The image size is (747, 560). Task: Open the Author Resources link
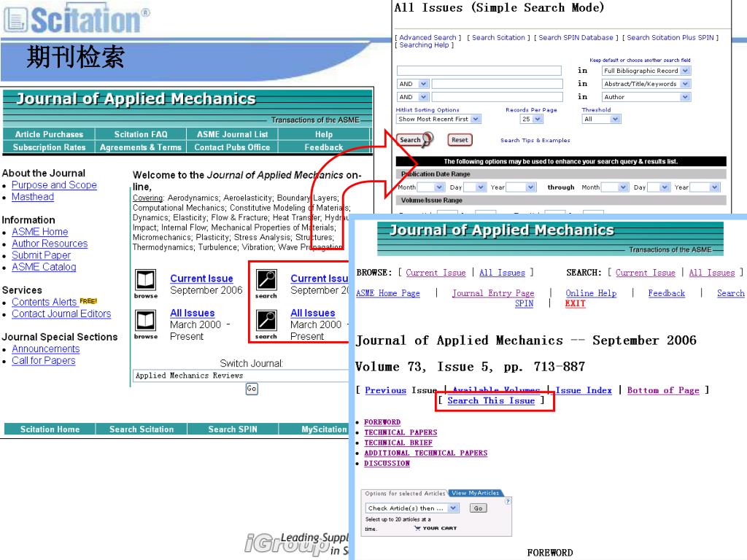tap(50, 244)
